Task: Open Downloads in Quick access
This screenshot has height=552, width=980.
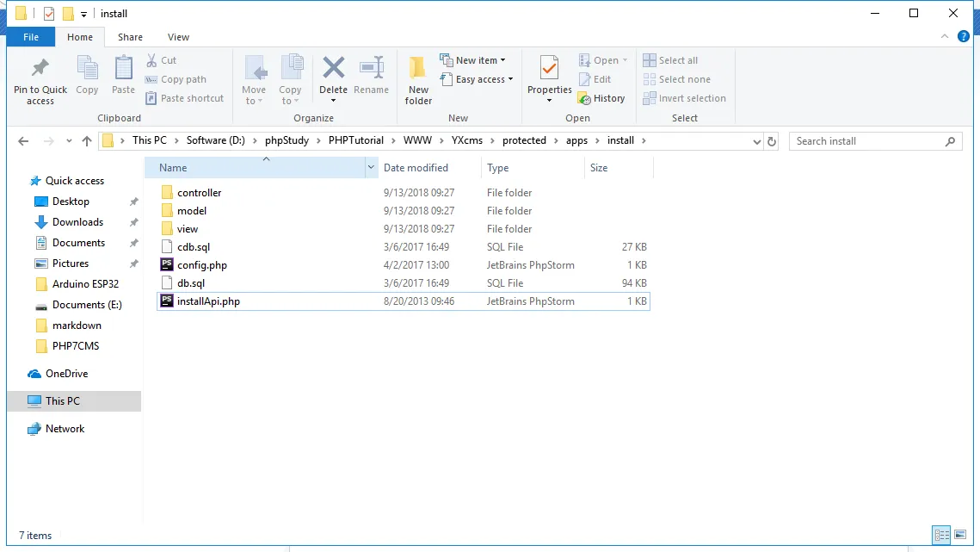Action: 77,222
